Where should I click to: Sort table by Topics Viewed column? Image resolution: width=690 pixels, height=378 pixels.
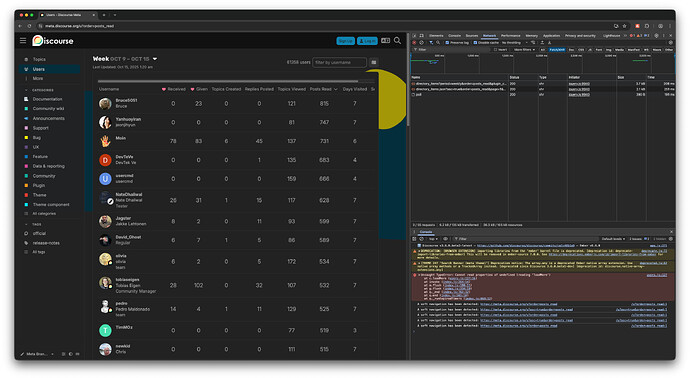(291, 89)
